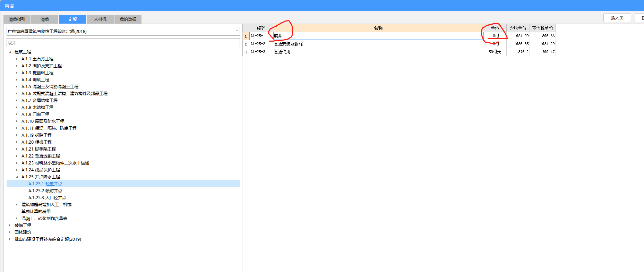This screenshot has width=644, height=272.
Task: Click the 管道使用 name cell
Action: click(x=378, y=52)
